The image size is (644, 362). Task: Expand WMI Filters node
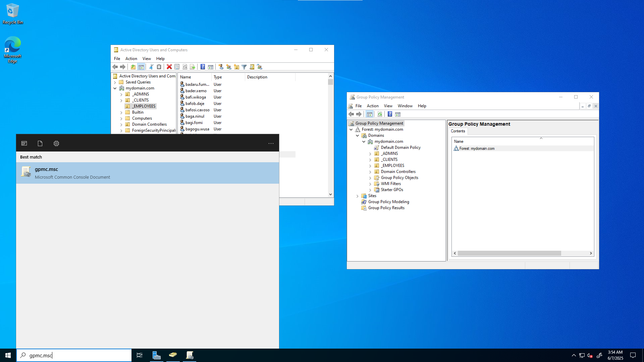click(x=370, y=184)
